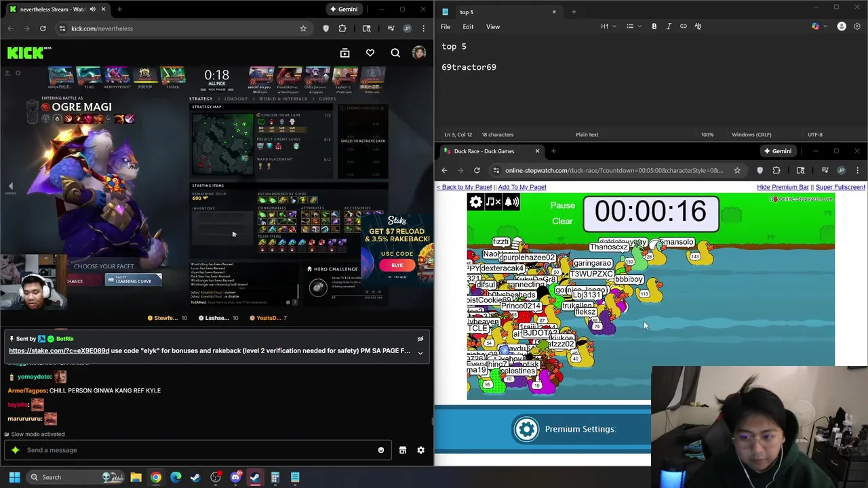This screenshot has height=488, width=868.
Task: Open Kick search magnifier icon
Action: click(395, 53)
